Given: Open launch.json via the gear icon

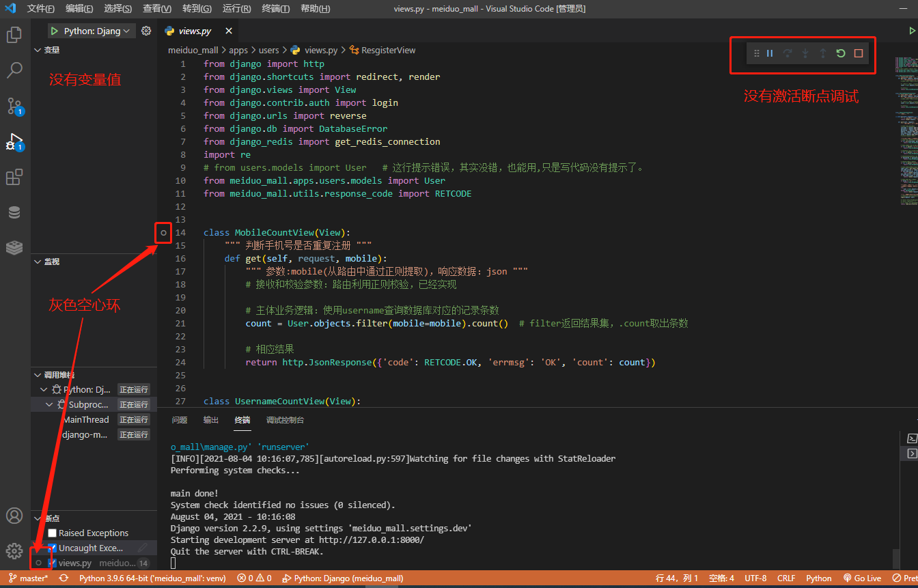Looking at the screenshot, I should pyautogui.click(x=146, y=31).
